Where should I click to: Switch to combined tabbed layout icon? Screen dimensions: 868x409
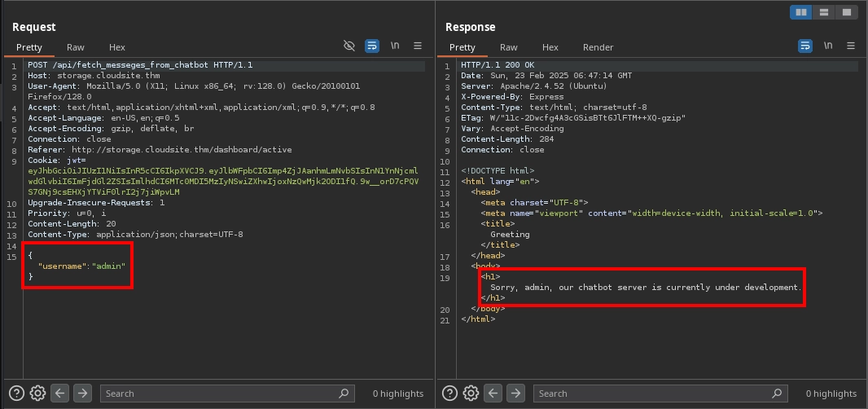coord(847,12)
